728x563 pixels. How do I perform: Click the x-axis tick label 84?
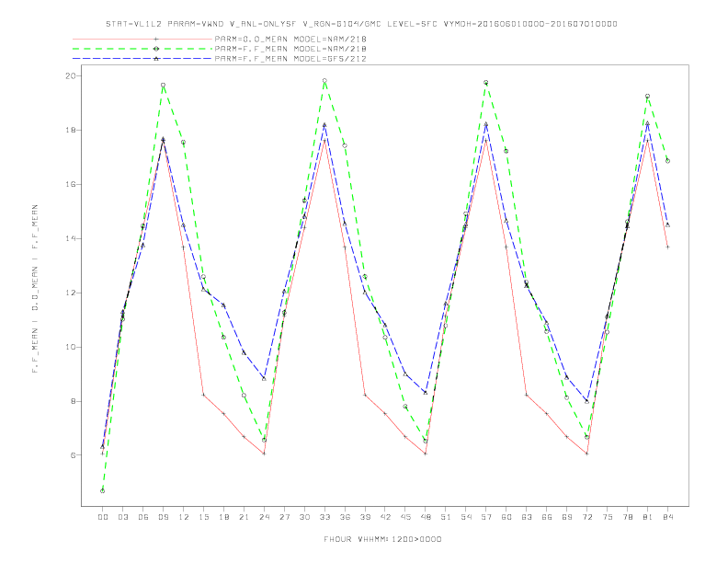coord(667,517)
